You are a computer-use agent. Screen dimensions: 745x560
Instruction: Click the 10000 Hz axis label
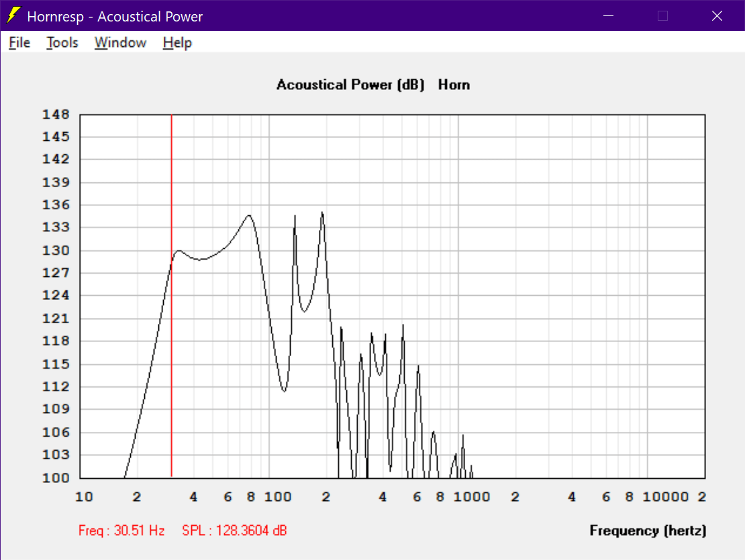665,497
